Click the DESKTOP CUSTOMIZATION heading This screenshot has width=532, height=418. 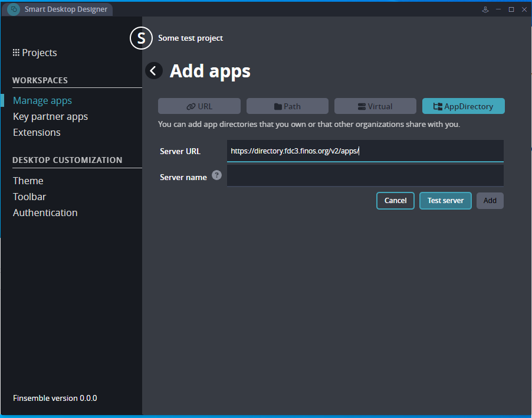coord(67,160)
